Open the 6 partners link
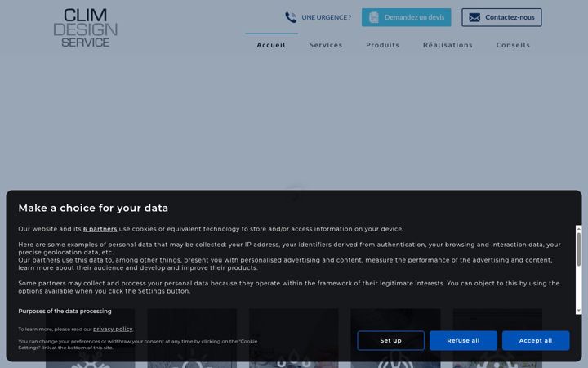 pyautogui.click(x=100, y=229)
